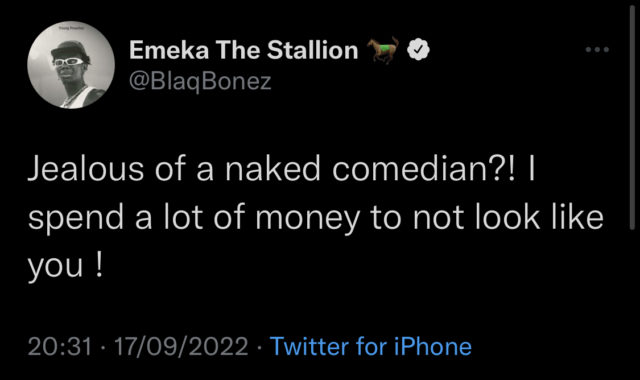Screen dimensions: 640x380
Task: Click the scrollbar on the right edge
Action: (632, 116)
